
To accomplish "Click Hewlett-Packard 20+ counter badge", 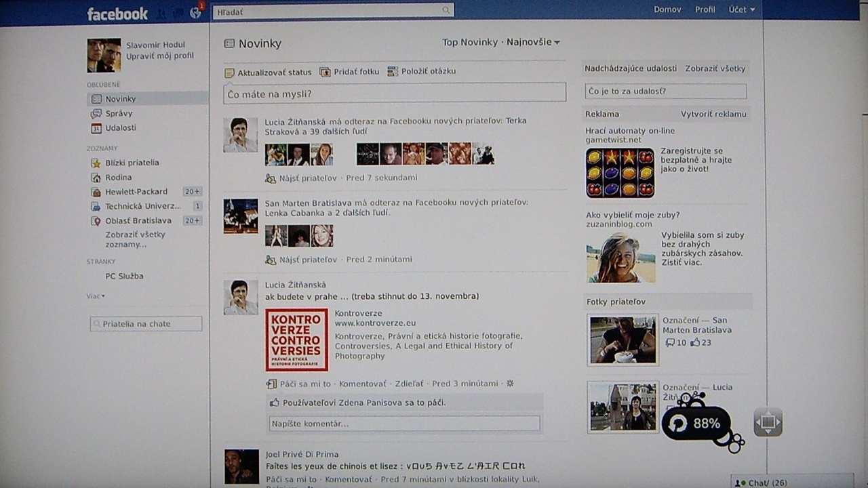I will 193,192.
